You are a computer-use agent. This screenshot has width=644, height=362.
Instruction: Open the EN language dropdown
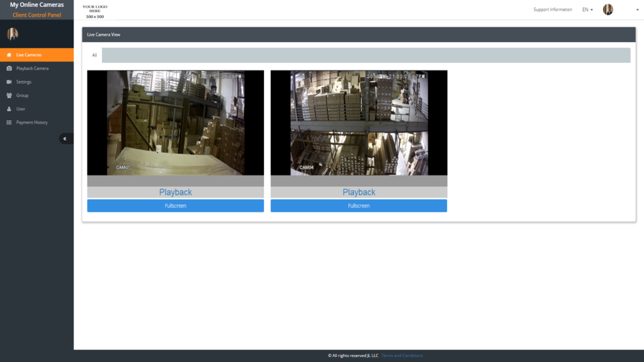point(587,9)
